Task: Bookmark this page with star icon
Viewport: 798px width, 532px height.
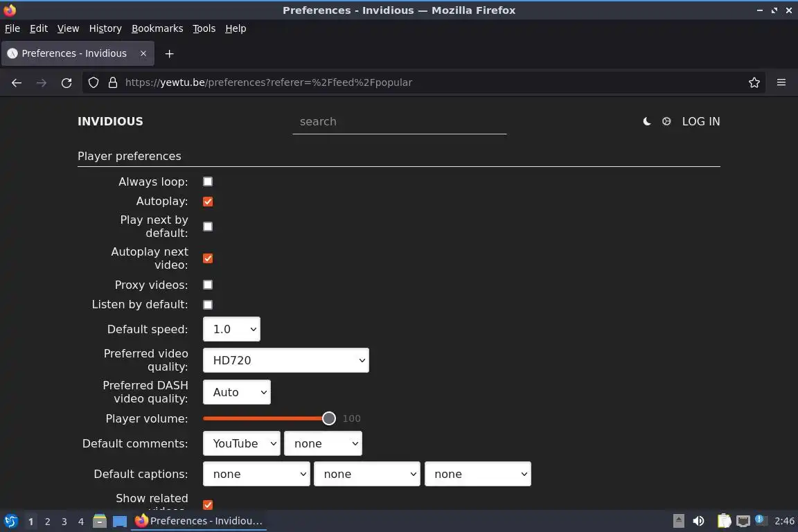Action: pos(754,82)
